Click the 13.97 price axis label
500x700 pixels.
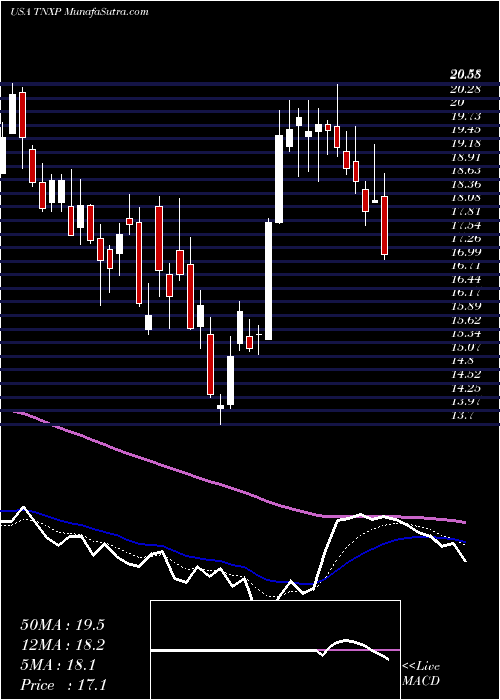click(466, 402)
